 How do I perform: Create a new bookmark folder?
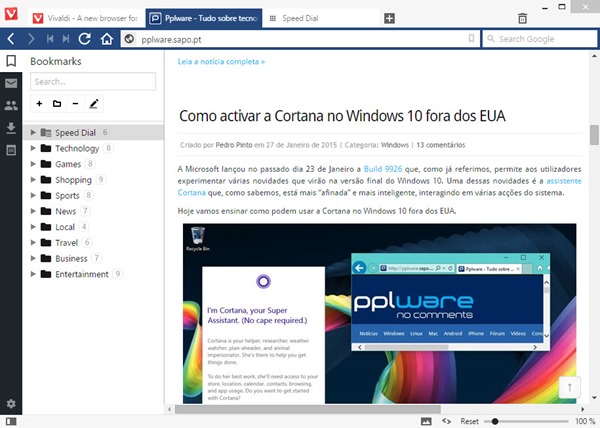(x=57, y=103)
